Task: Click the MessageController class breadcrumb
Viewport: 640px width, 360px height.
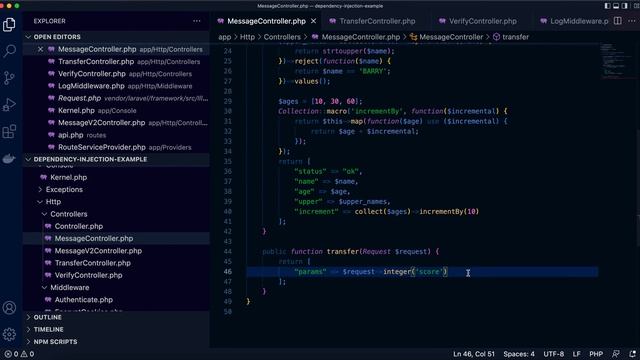Action: tap(447, 37)
